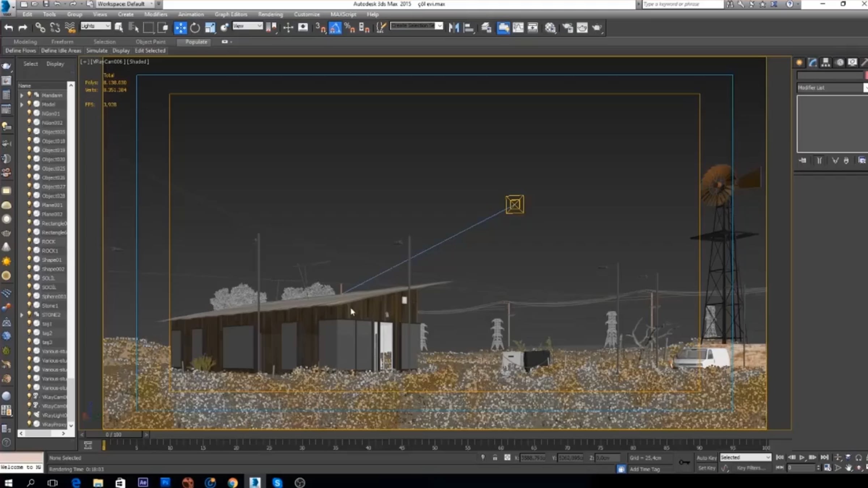Click the Simulate button
Viewport: 868px width, 488px height.
pos(97,51)
